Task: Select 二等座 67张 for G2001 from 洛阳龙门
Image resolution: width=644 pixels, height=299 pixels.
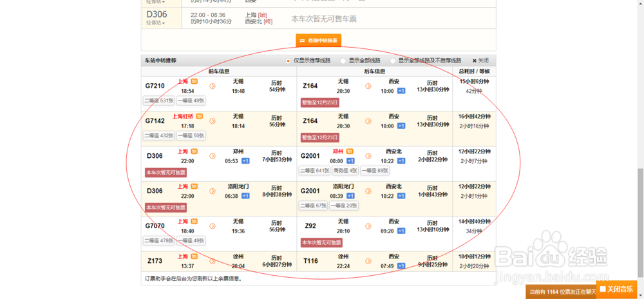Action: coord(314,206)
